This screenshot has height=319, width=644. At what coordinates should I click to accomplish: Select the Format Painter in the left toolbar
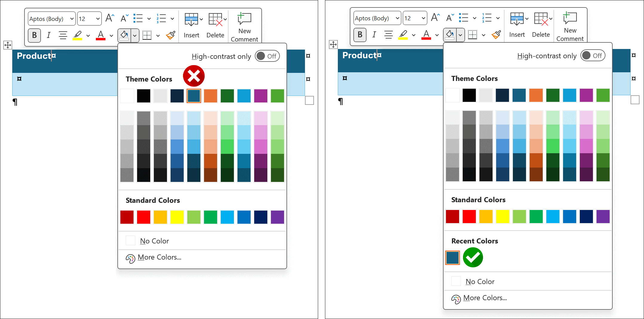(x=171, y=35)
